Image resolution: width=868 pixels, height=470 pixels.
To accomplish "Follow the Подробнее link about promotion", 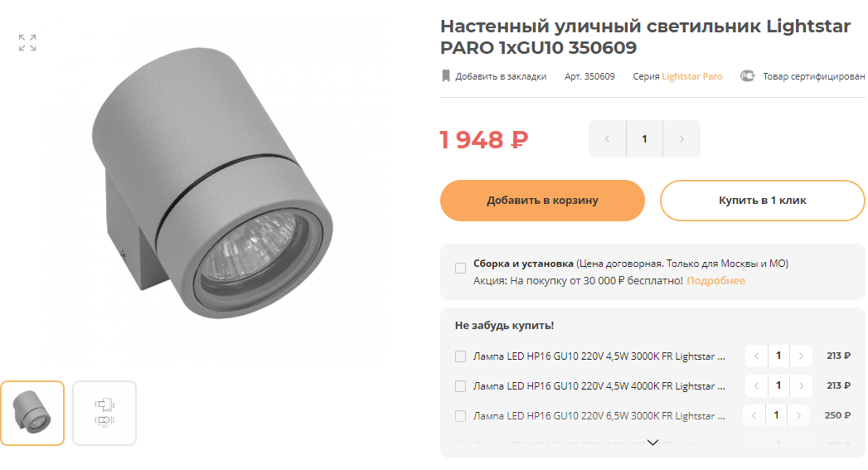I will pos(715,281).
